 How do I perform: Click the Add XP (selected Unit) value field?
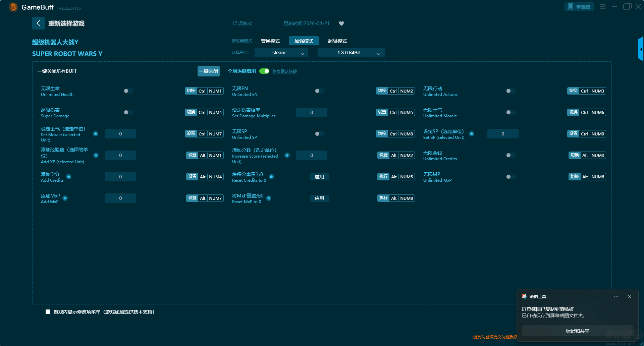pos(120,155)
